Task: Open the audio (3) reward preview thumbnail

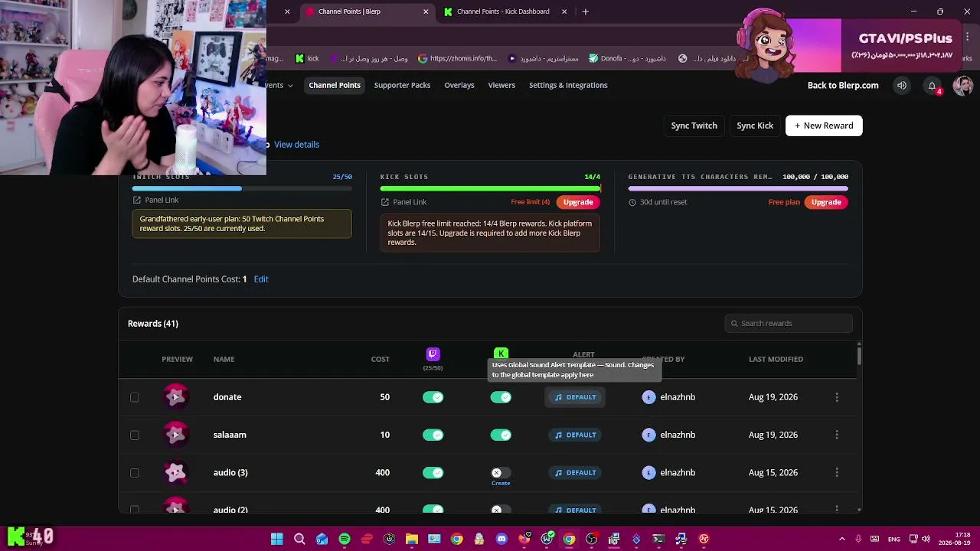Action: click(x=175, y=472)
